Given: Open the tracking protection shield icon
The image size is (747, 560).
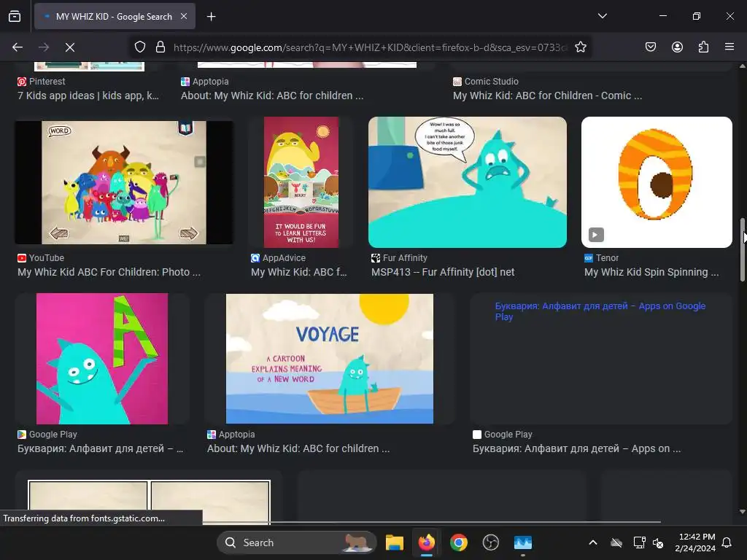Looking at the screenshot, I should click(139, 47).
